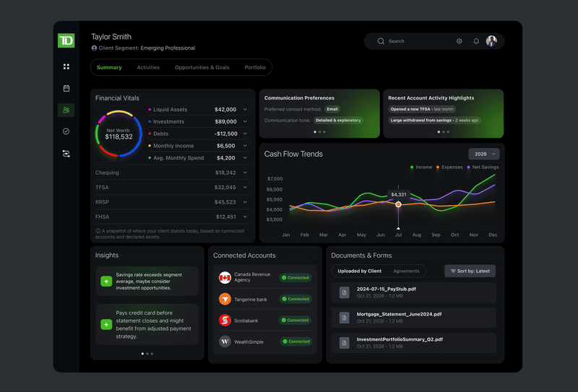Click the green plus icon on credit card insight
Image resolution: width=578 pixels, height=392 pixels.
(x=106, y=325)
